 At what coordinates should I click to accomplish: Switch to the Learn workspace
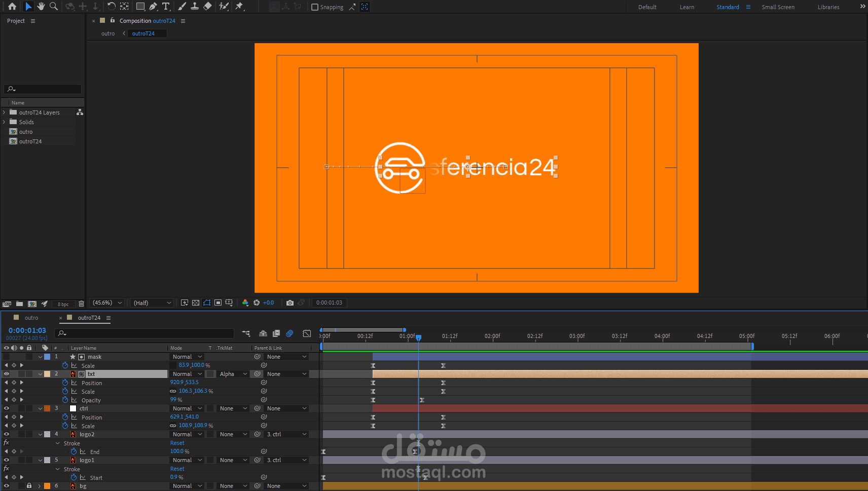pos(687,7)
